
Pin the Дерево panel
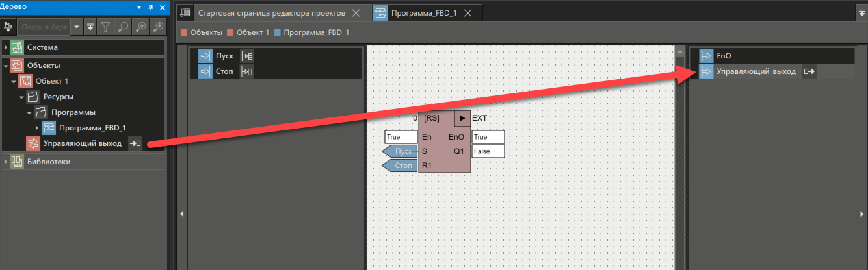click(151, 7)
